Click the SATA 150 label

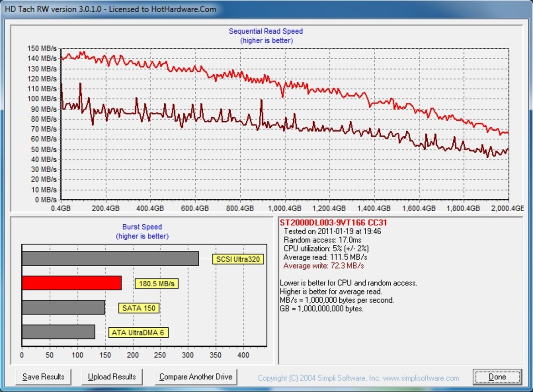139,308
